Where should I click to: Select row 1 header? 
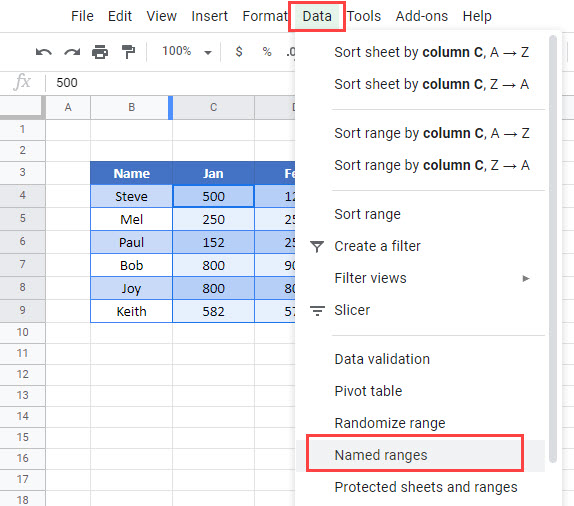point(22,129)
